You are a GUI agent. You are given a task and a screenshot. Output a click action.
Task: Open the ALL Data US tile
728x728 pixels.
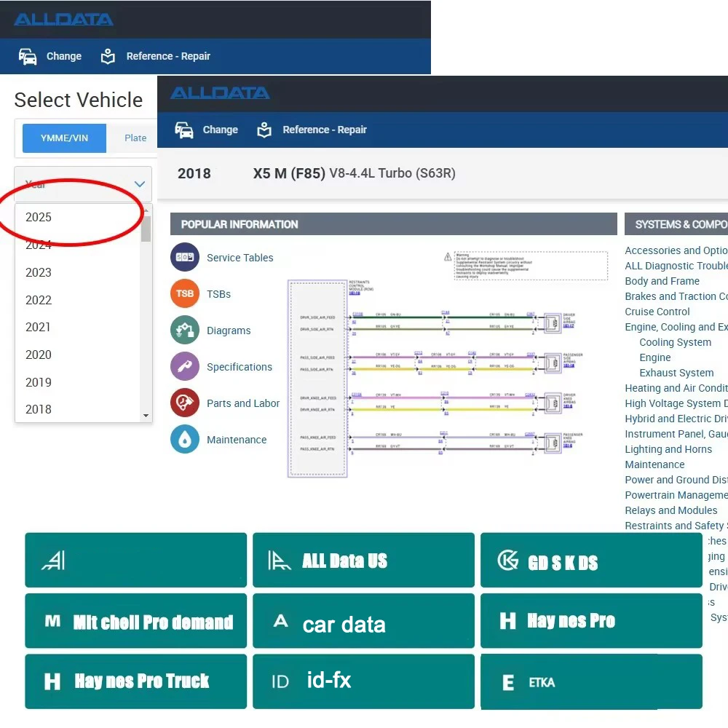pyautogui.click(x=363, y=561)
